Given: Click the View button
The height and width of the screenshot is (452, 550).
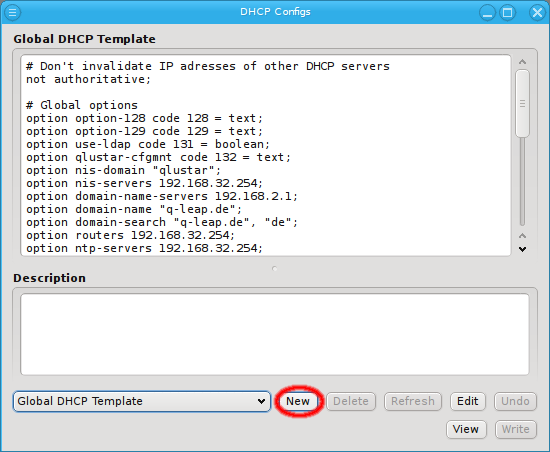Looking at the screenshot, I should (466, 429).
